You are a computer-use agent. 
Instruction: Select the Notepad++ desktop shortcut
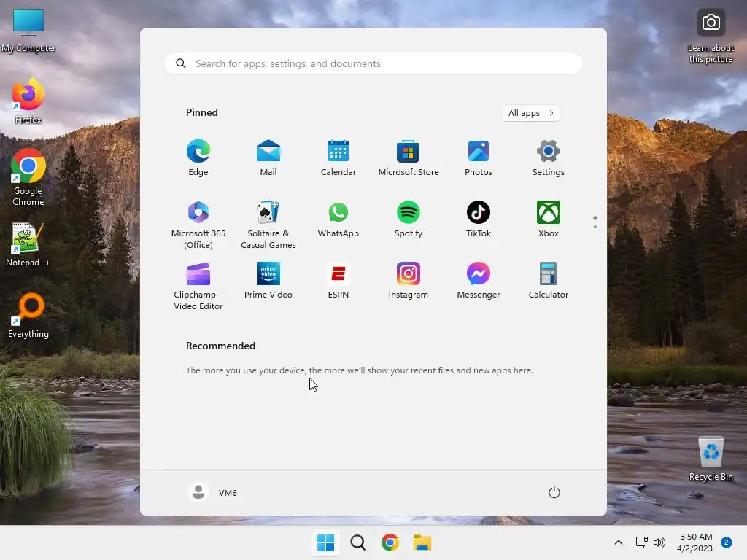(x=28, y=244)
